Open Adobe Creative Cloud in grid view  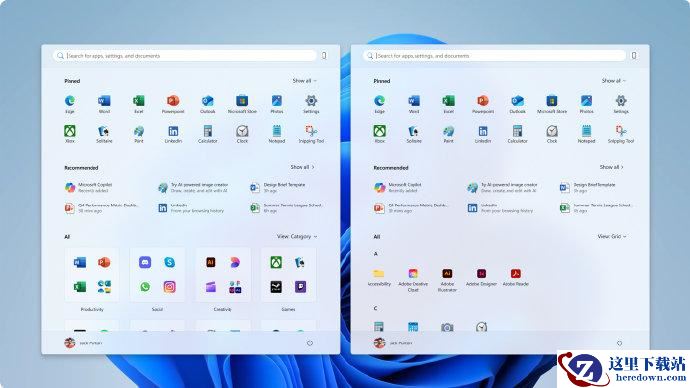tap(413, 280)
